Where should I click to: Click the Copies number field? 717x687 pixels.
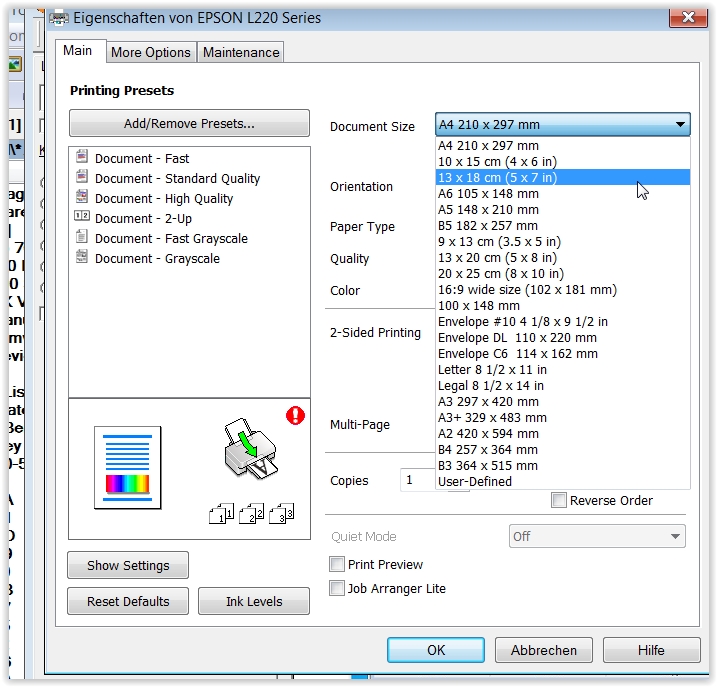click(418, 480)
